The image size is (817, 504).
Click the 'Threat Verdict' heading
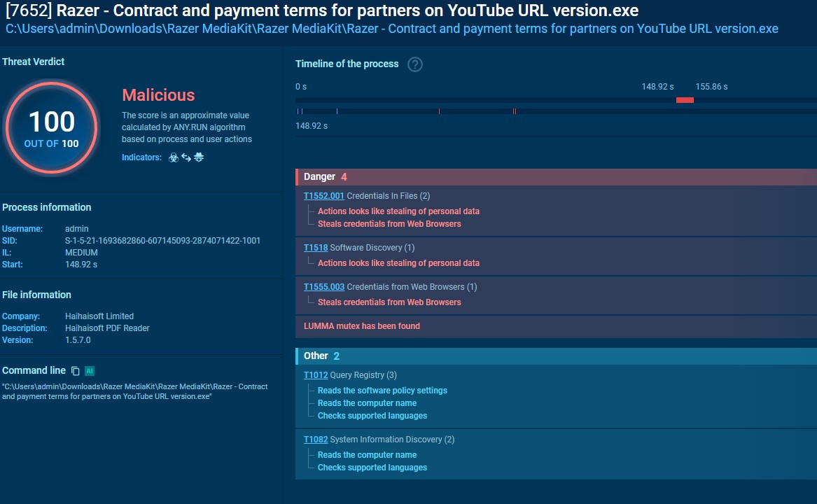click(34, 62)
